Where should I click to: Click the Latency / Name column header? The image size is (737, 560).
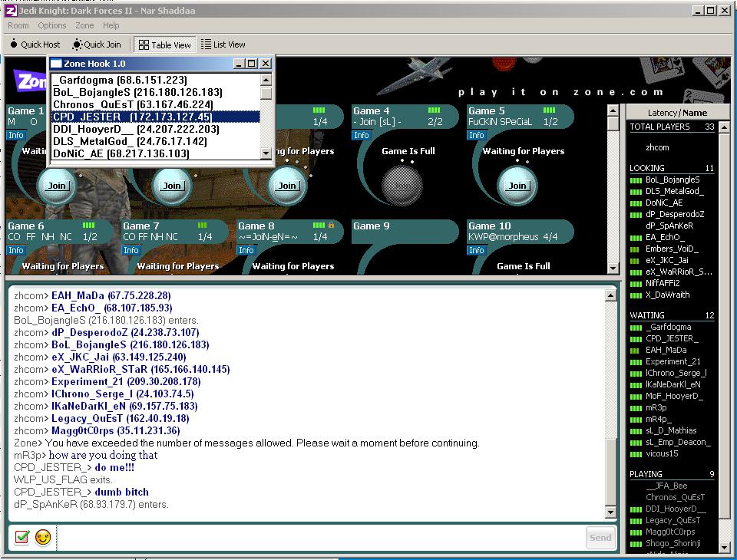(x=677, y=113)
